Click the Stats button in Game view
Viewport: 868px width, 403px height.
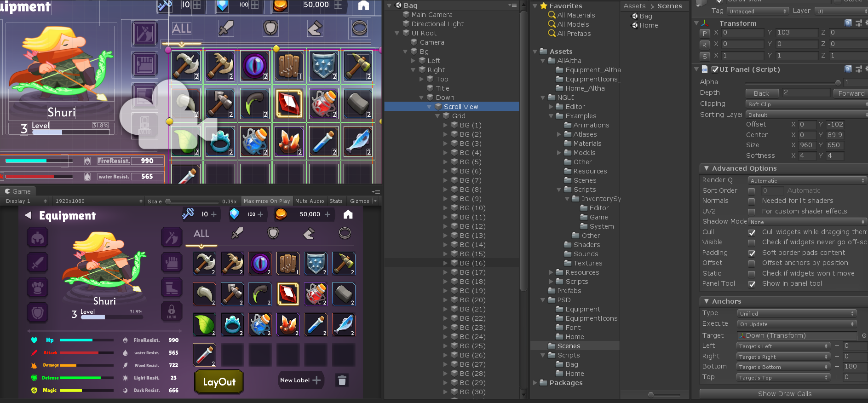point(336,201)
